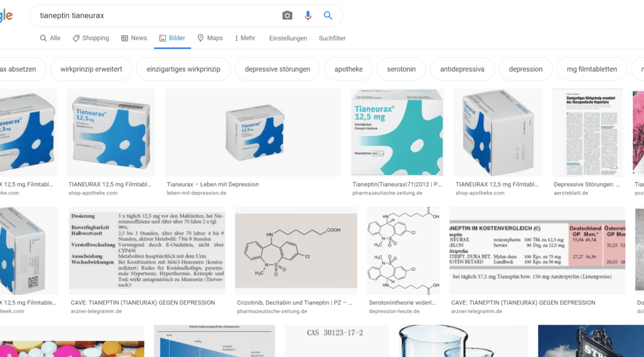
Task: Click depression-heute.de source link
Action: [394, 311]
